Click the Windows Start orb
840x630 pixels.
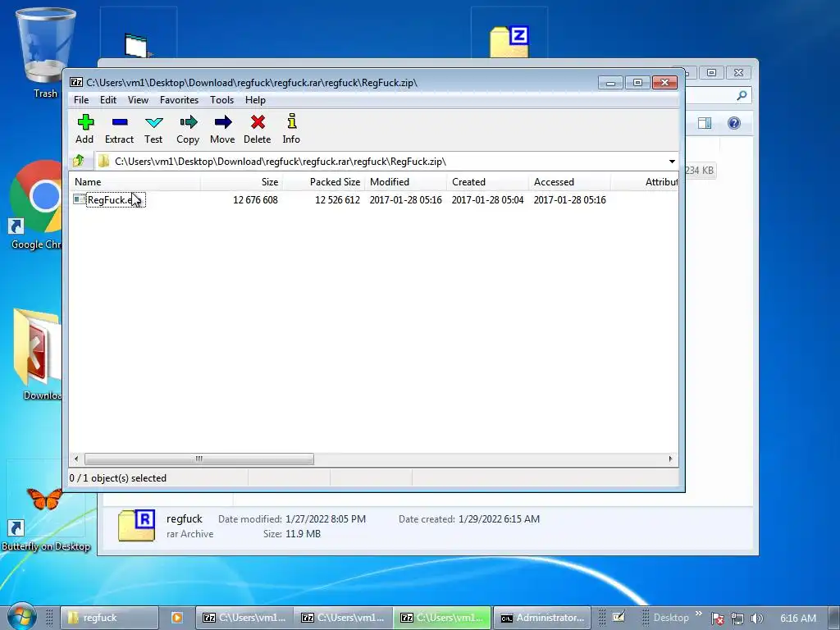pyautogui.click(x=21, y=617)
